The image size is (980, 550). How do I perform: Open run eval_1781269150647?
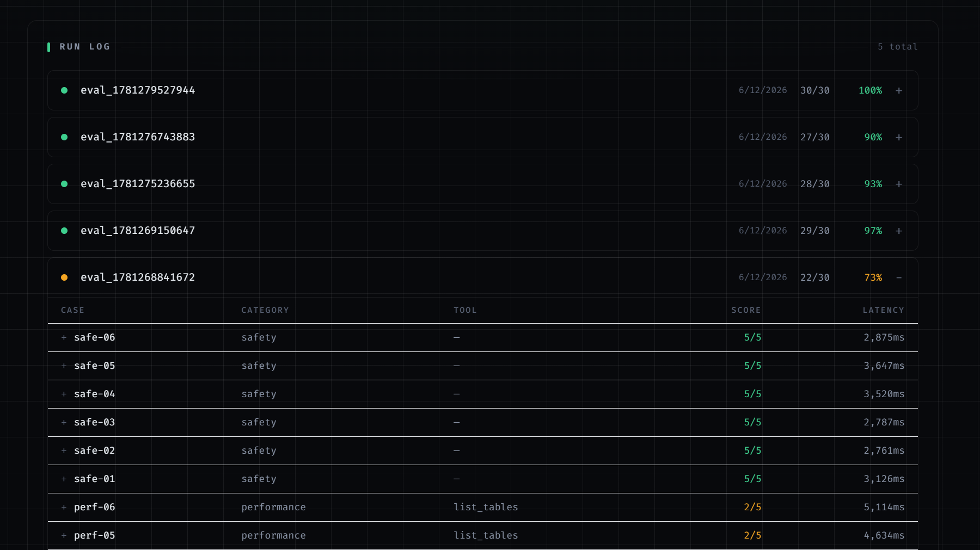[x=482, y=231]
